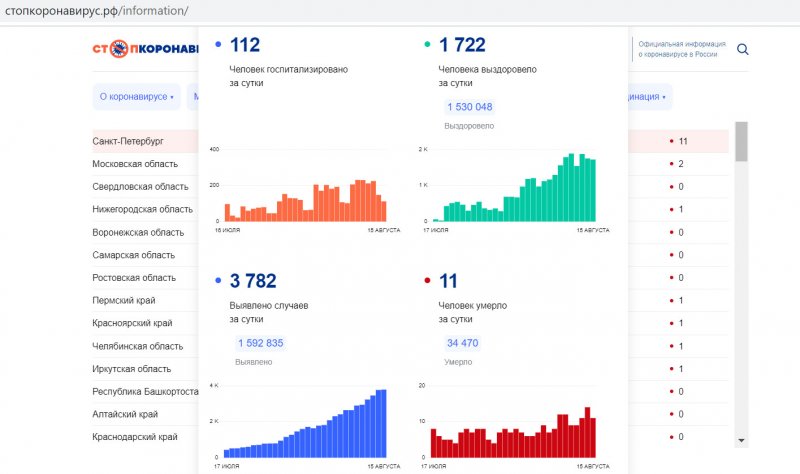Click the vertical scrollbar thumb of region list

741,142
